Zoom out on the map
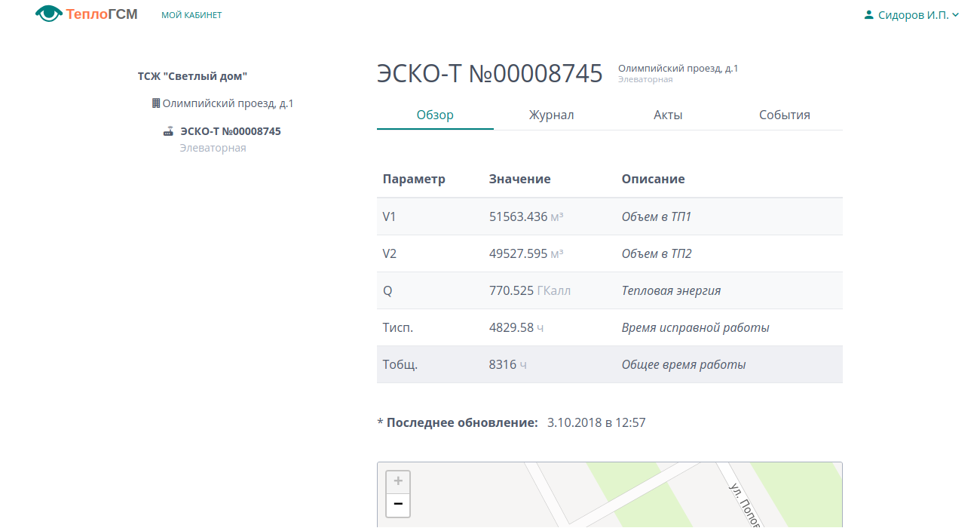980x528 pixels. click(x=398, y=505)
